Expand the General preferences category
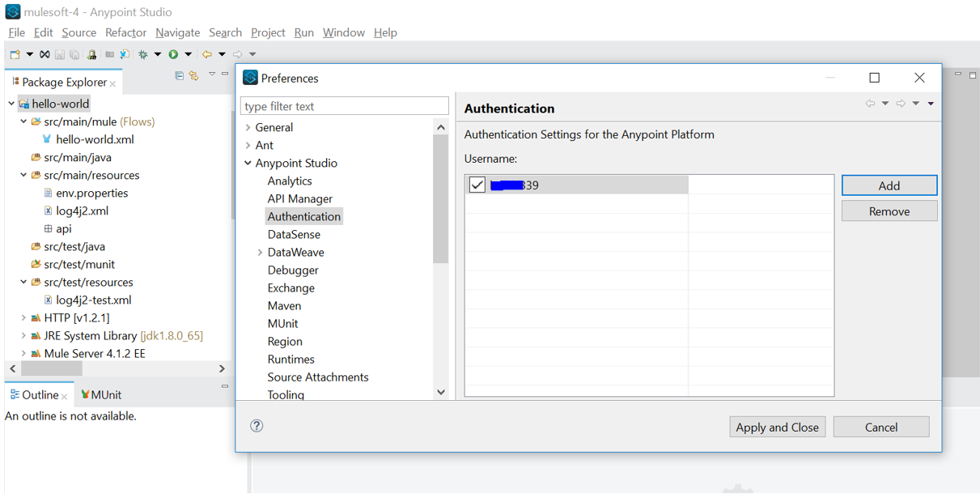 click(x=248, y=127)
